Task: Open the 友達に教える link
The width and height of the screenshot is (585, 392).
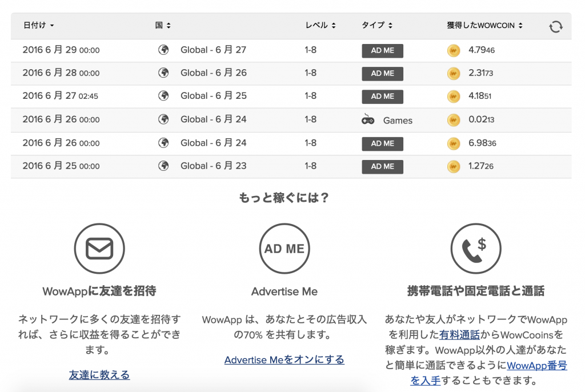Action: 99,375
